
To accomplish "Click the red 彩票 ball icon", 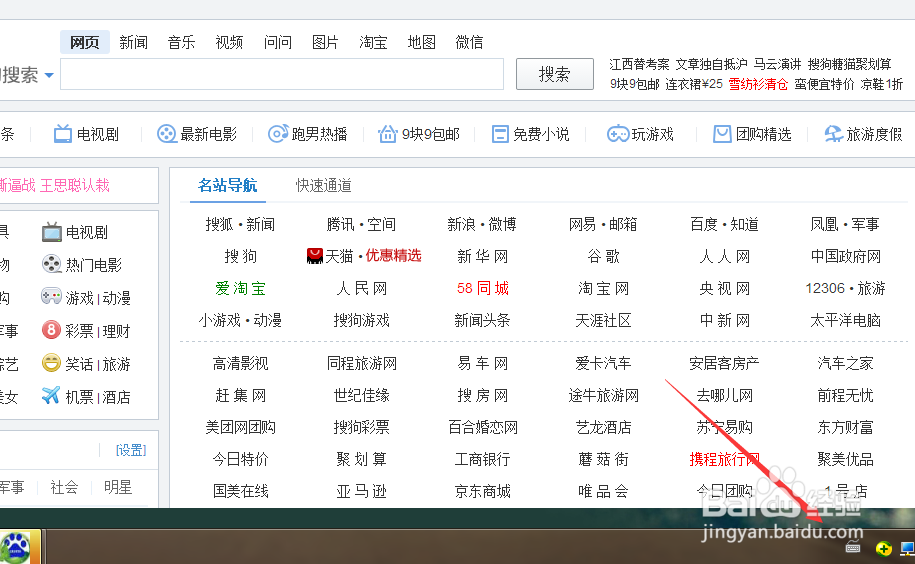I will tap(51, 330).
